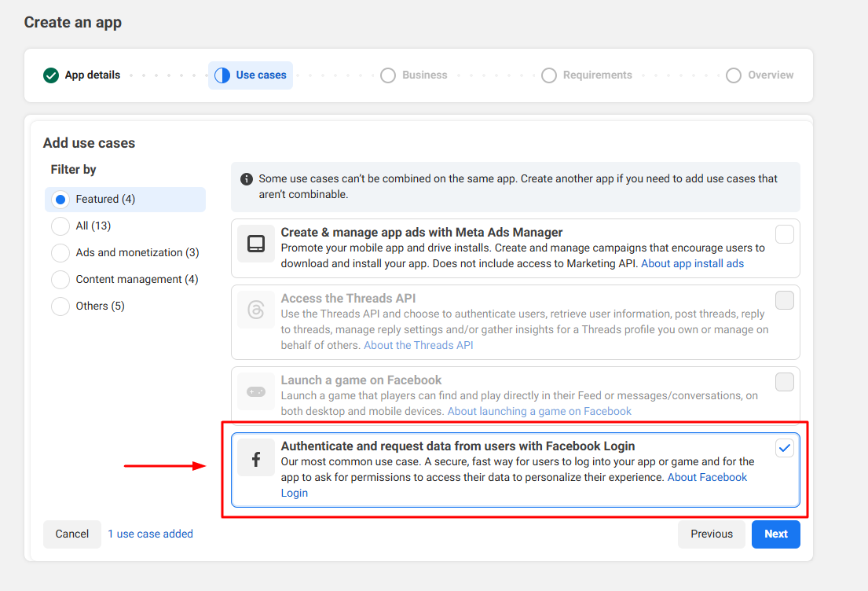868x591 pixels.
Task: Open the About the Threads API link
Action: [419, 345]
